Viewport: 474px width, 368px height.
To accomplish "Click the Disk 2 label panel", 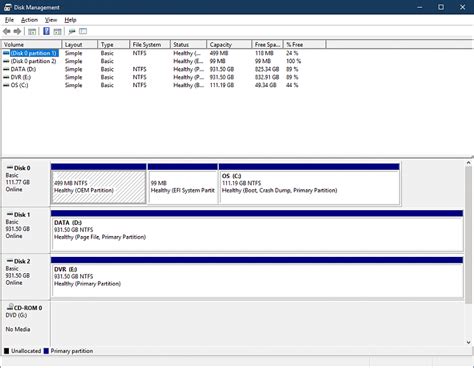I will click(x=26, y=277).
